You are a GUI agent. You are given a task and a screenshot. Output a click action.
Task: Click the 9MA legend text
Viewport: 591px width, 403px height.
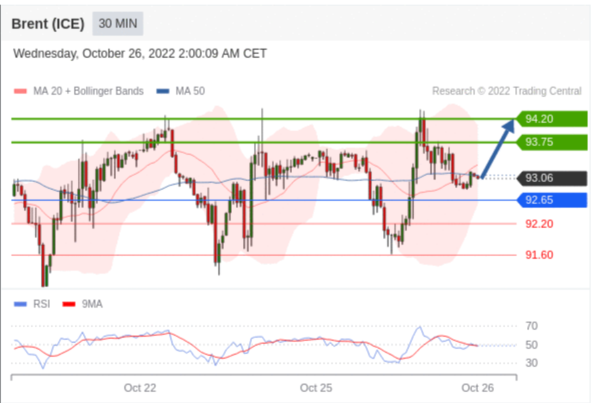92,304
